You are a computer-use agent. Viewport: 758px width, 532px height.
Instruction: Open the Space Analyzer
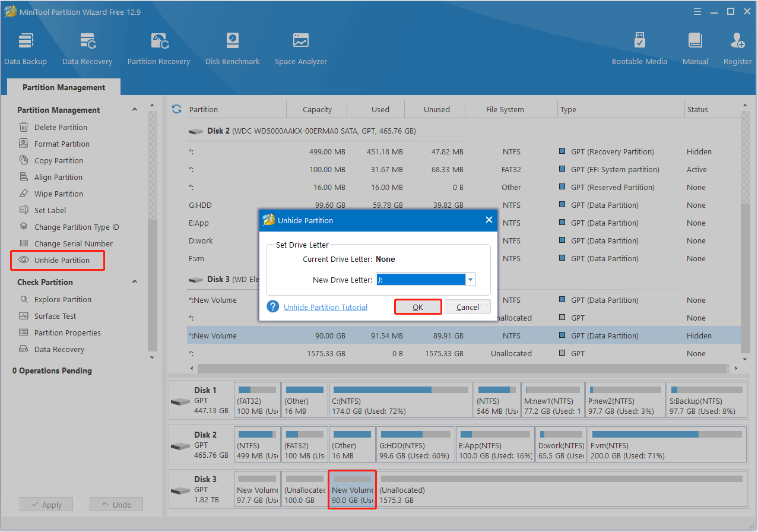point(300,47)
